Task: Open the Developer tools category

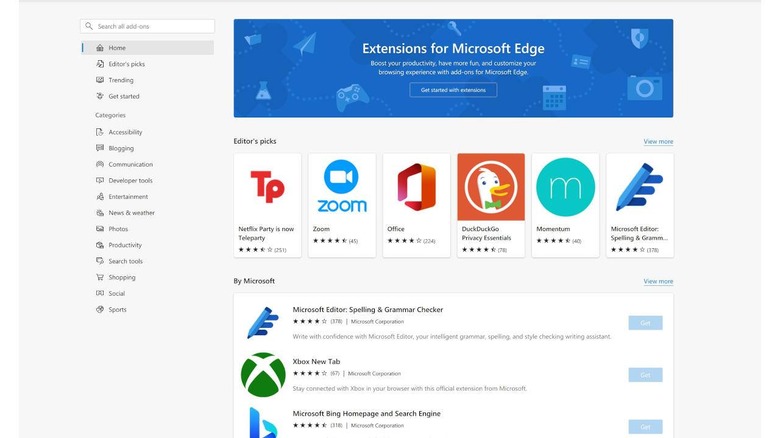Action: [130, 181]
